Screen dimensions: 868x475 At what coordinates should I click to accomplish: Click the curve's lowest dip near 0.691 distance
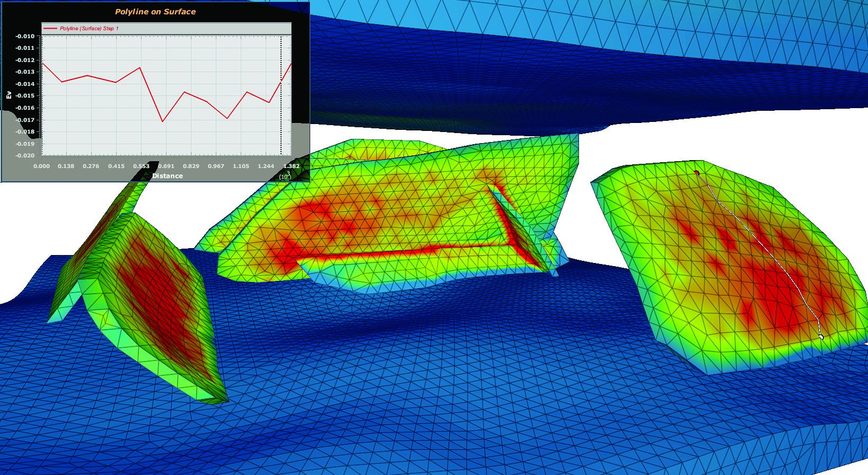(163, 121)
